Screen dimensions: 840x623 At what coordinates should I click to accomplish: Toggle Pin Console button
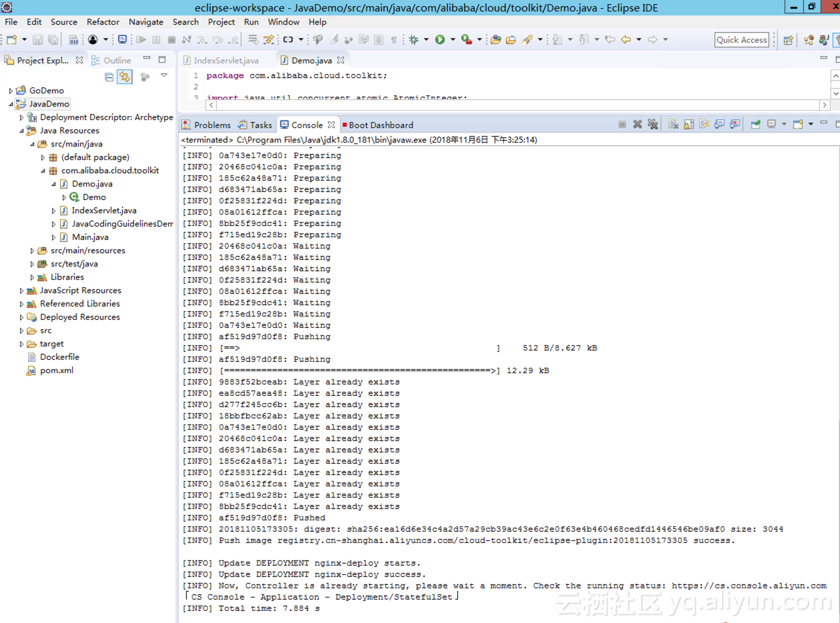click(x=755, y=125)
